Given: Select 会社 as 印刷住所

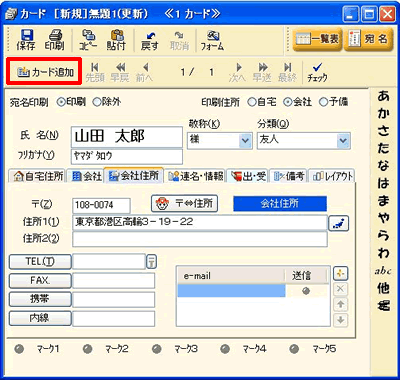Looking at the screenshot, I should [288, 102].
